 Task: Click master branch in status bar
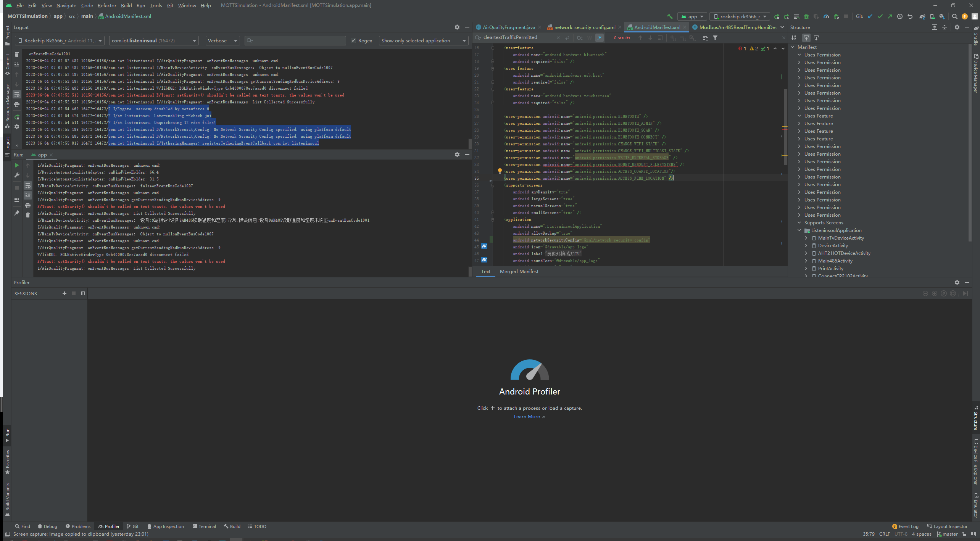coord(947,534)
